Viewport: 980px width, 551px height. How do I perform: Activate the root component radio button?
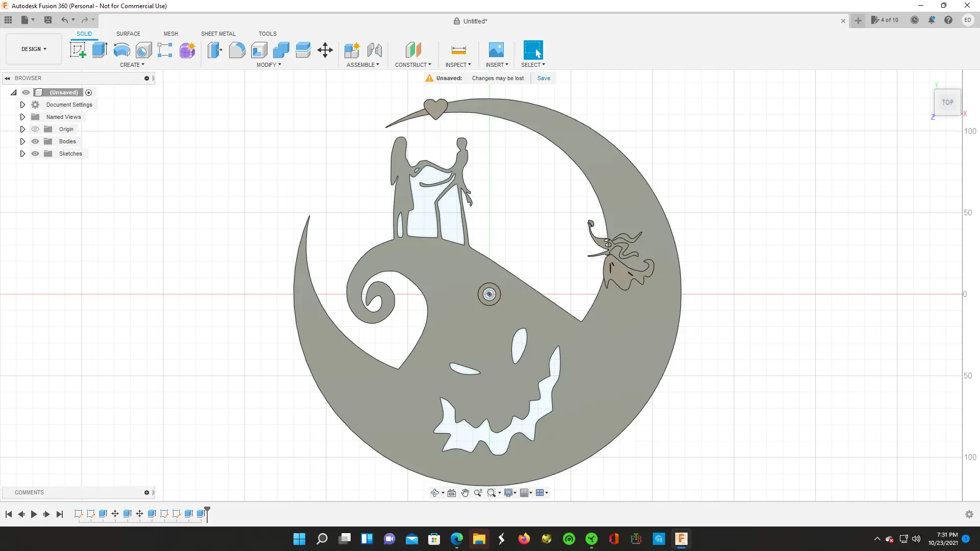click(89, 92)
